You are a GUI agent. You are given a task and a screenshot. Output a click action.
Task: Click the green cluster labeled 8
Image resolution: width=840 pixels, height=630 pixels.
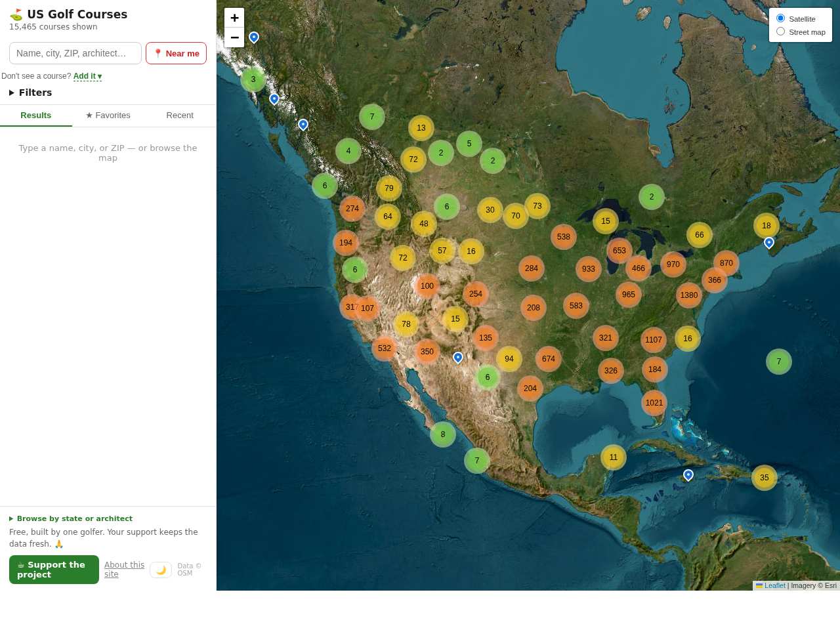tap(443, 434)
